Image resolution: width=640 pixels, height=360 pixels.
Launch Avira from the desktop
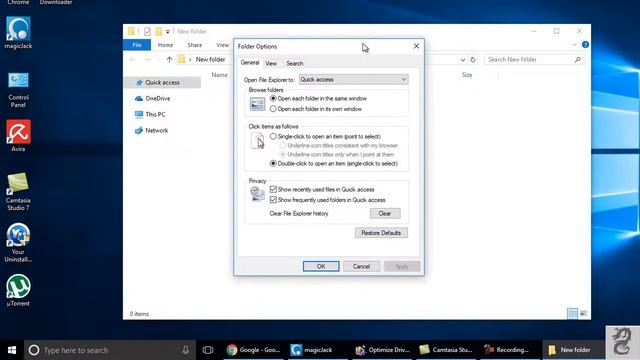point(18,136)
